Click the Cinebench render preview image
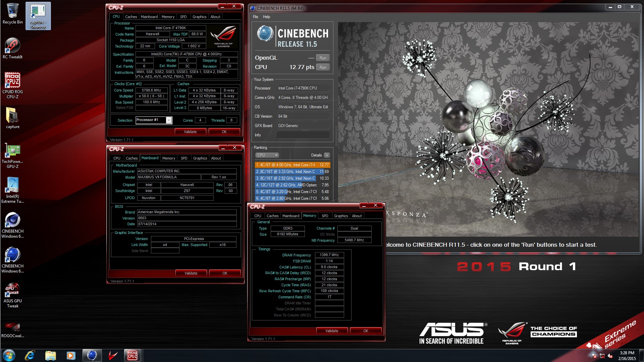 pos(488,129)
